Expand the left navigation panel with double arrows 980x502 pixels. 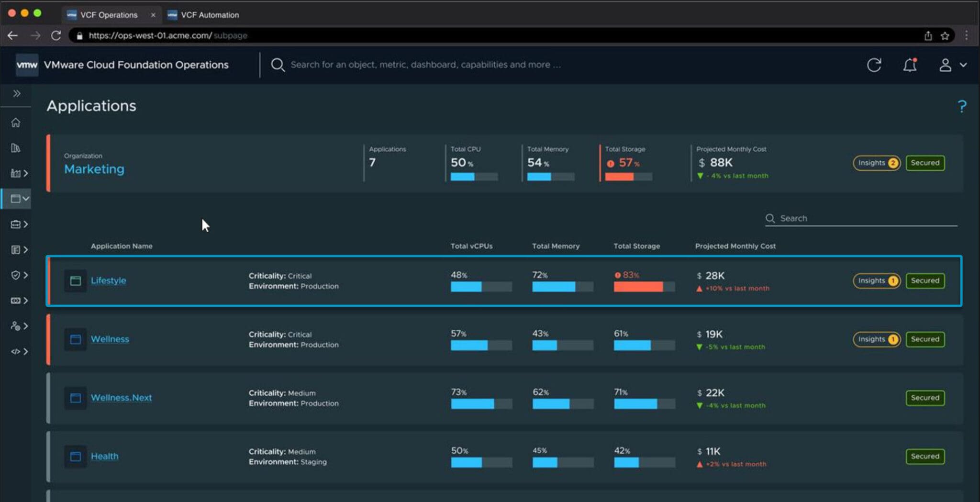pos(16,93)
